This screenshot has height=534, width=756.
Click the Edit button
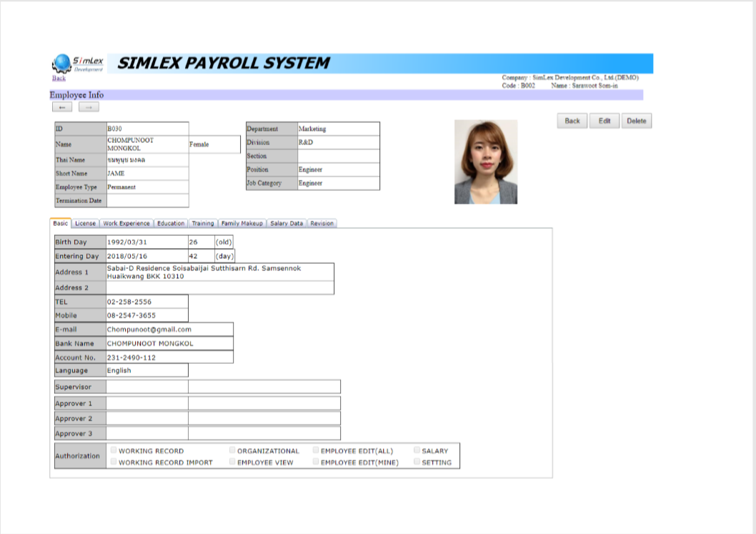click(605, 121)
